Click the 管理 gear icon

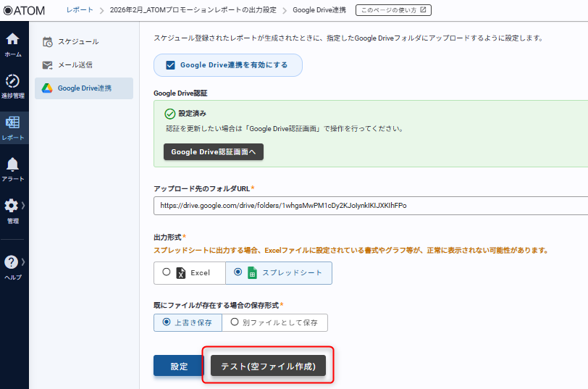(x=12, y=206)
